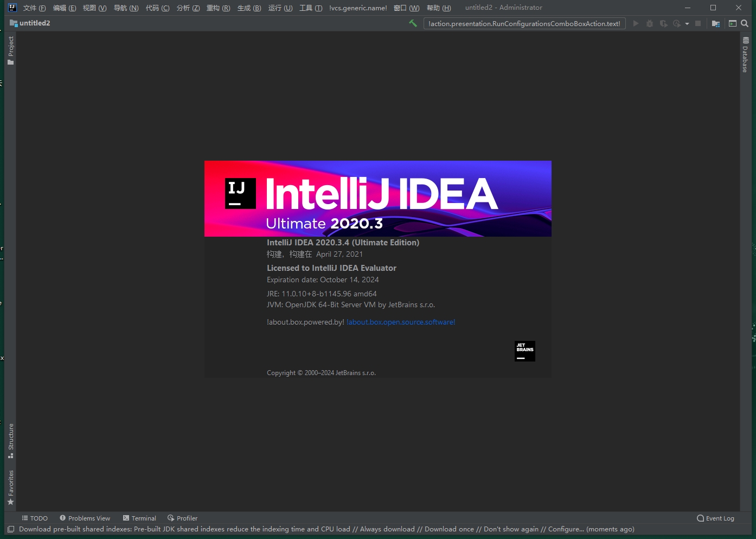Click the open source software link in about box

pyautogui.click(x=400, y=322)
